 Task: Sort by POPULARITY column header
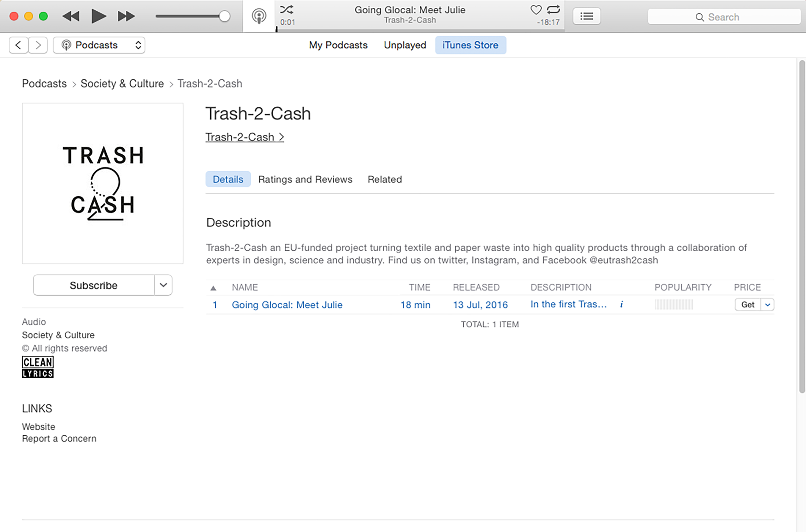pos(683,287)
